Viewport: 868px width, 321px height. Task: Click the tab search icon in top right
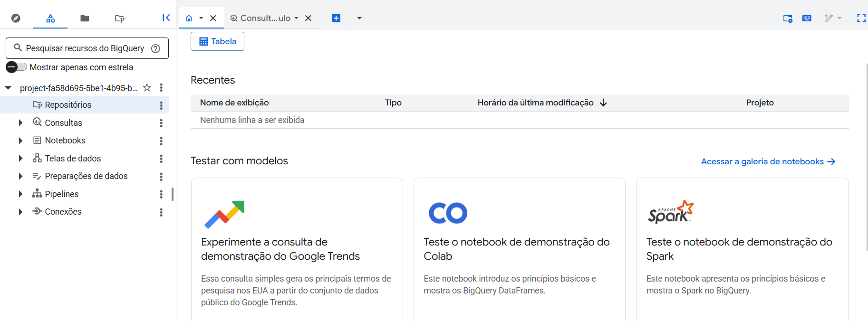tap(788, 18)
